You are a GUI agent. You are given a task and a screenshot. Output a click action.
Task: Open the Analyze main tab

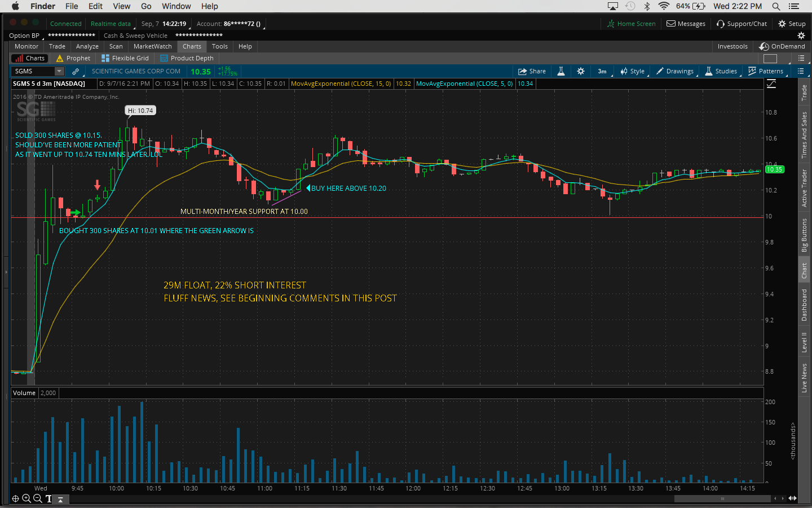[87, 46]
